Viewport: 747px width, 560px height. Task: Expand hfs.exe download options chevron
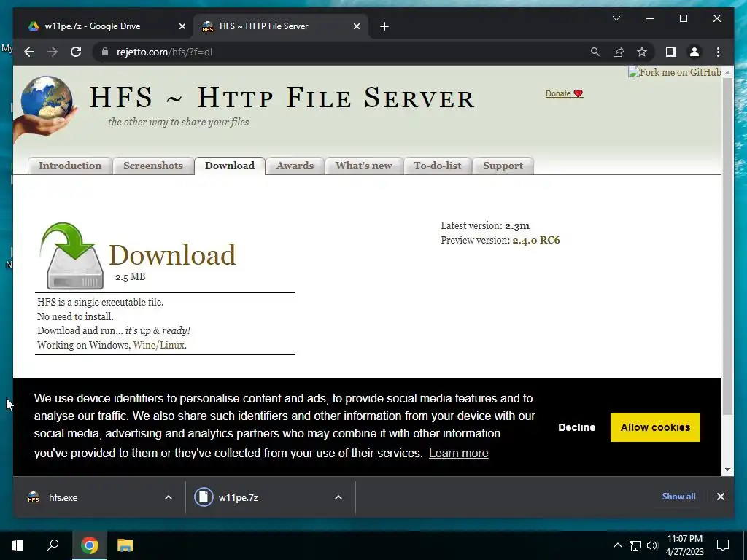click(x=169, y=497)
